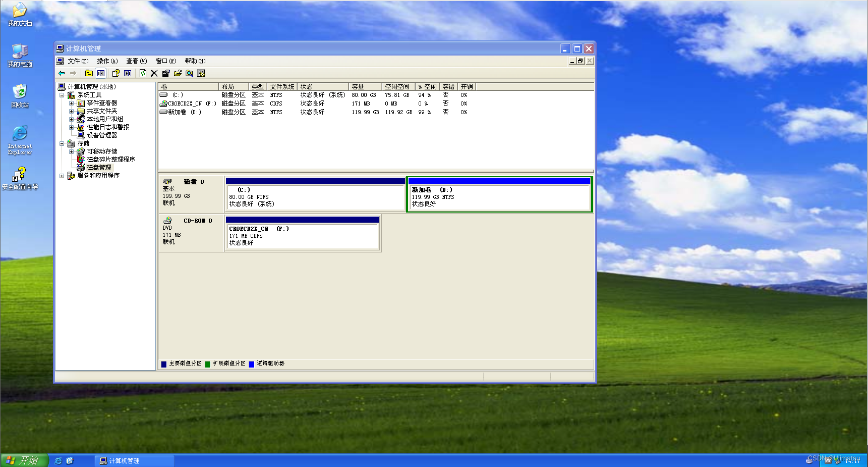Screen dimensions: 868x467
Task: Refresh the disk list via refresh icon
Action: 143,73
